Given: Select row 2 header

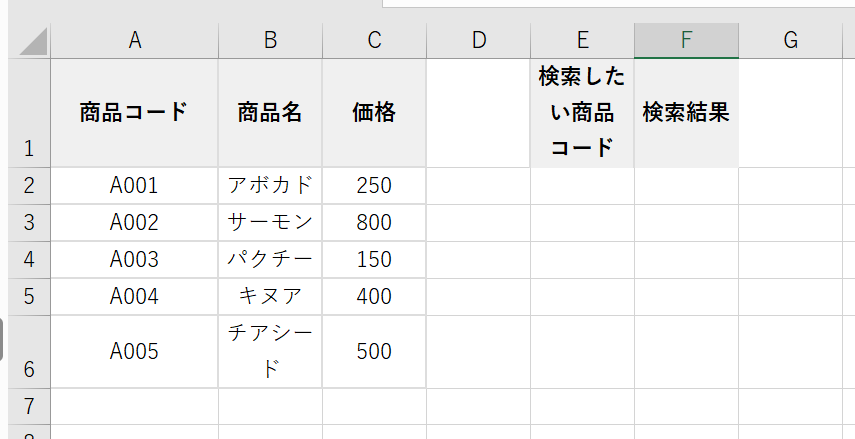Looking at the screenshot, I should pos(25,185).
